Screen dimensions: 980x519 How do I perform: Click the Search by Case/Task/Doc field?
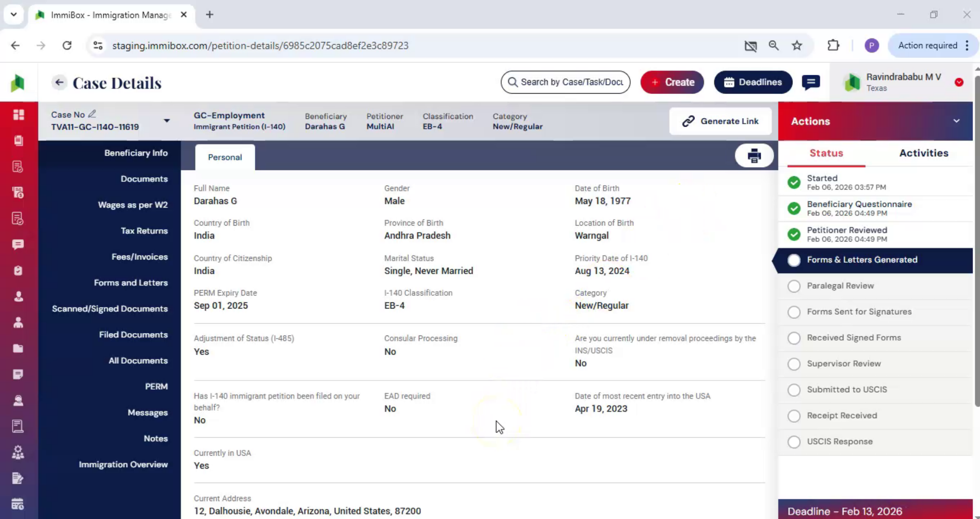point(565,82)
